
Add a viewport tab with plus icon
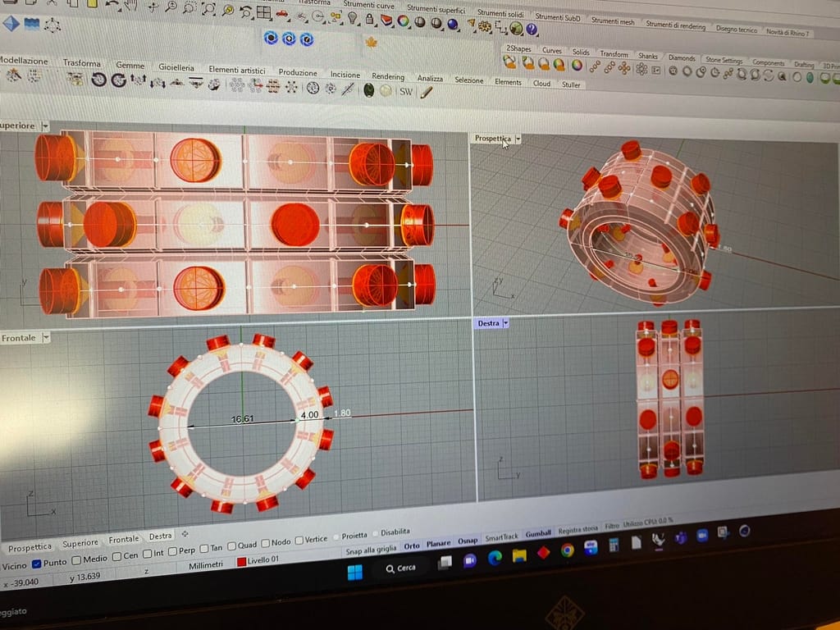coord(185,533)
